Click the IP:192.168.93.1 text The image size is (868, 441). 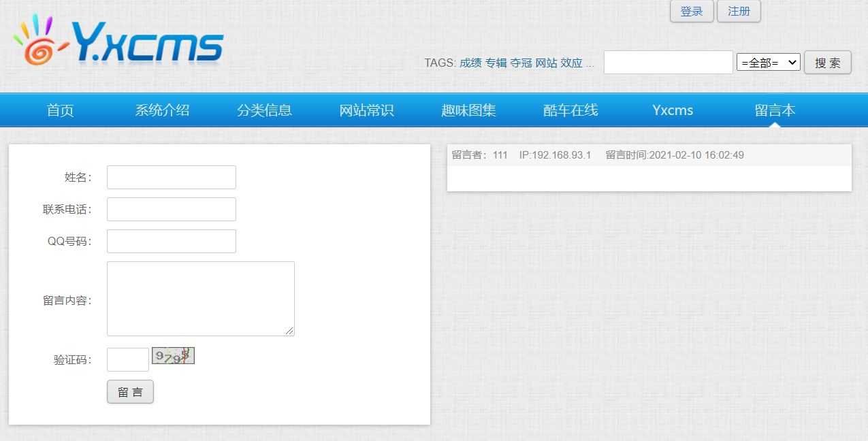[555, 155]
